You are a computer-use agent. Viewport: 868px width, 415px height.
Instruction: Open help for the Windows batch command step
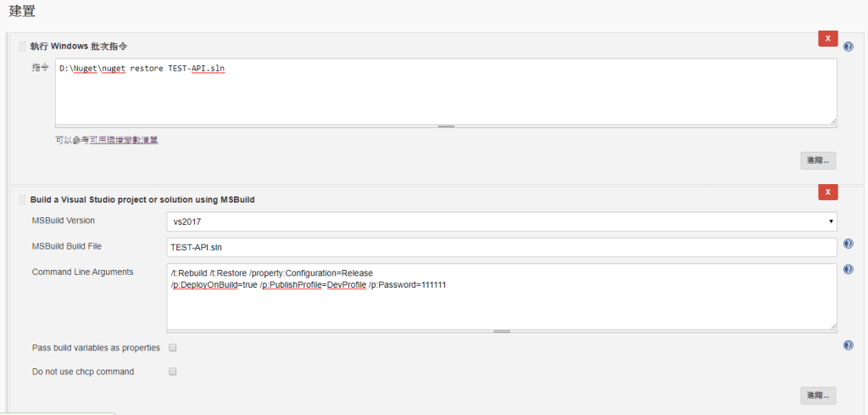(849, 46)
